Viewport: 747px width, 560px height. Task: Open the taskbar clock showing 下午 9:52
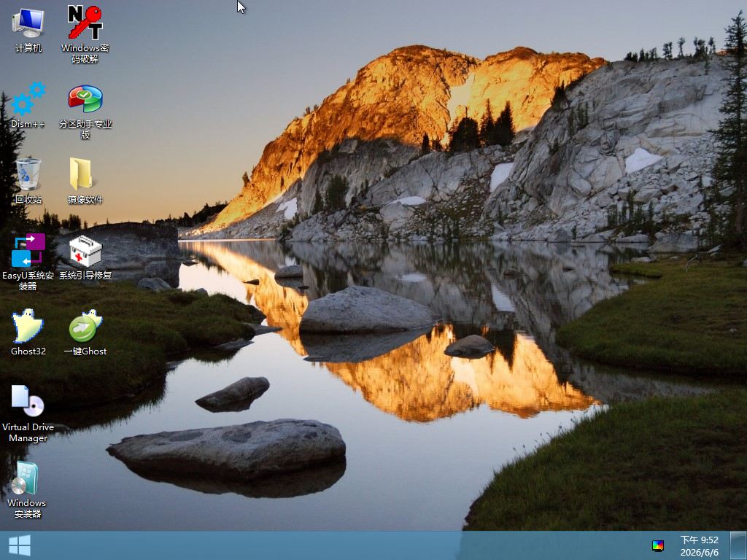pos(699,545)
